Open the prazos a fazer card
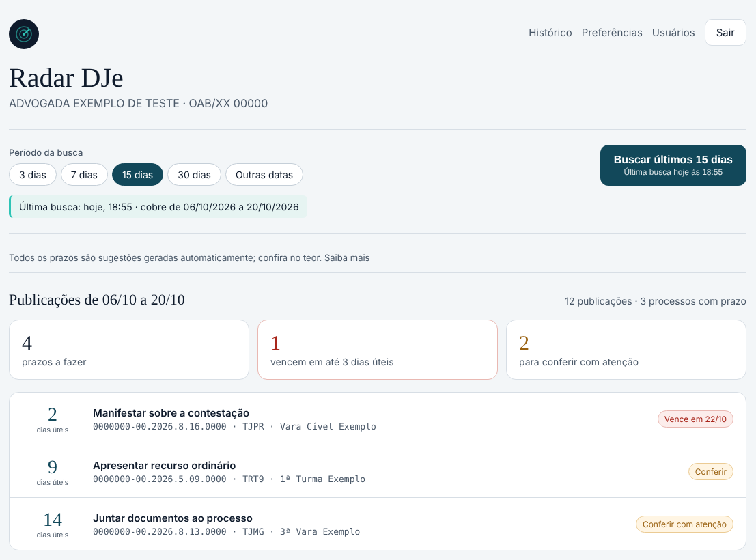Screen dimensions: 756x560 tap(129, 350)
